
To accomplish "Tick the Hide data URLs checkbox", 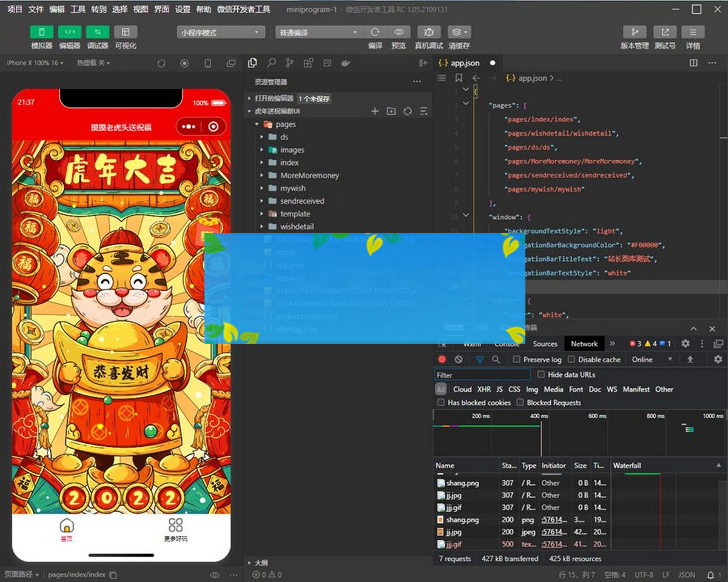I will pyautogui.click(x=541, y=375).
